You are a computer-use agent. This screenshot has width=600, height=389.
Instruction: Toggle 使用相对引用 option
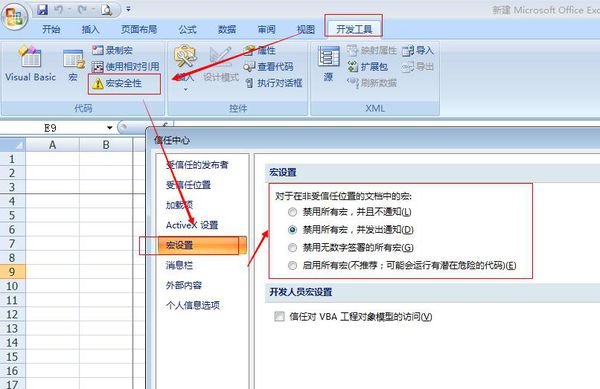(126, 67)
